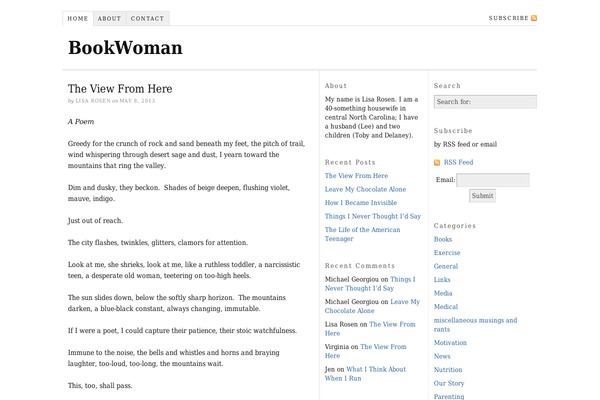
Task: Select the Exercise category
Action: click(x=447, y=253)
